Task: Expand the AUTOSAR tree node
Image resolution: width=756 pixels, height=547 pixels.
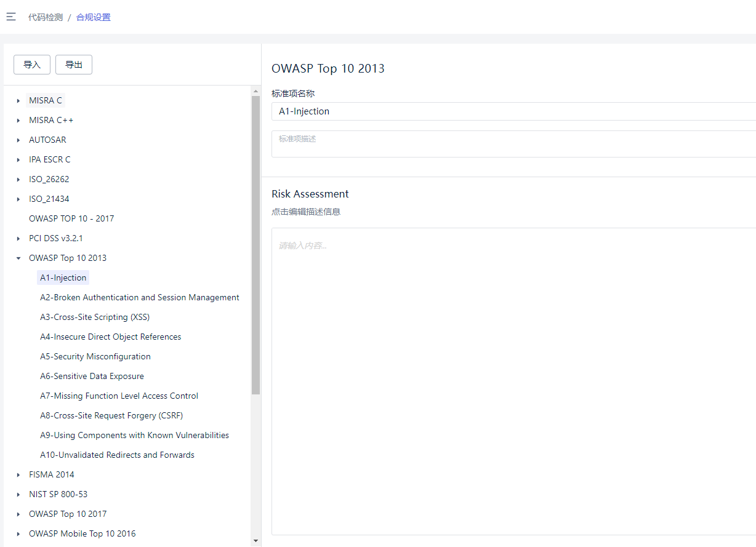Action: tap(18, 140)
